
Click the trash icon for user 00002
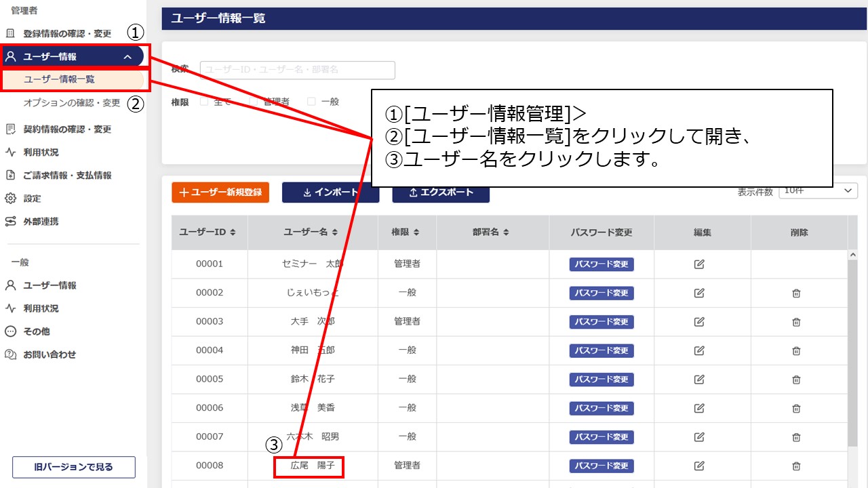click(796, 293)
